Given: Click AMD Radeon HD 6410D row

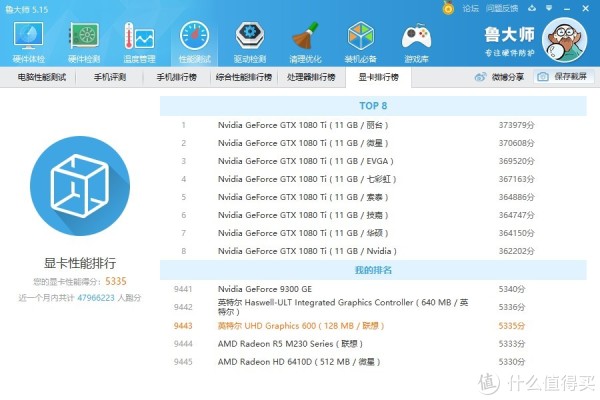Looking at the screenshot, I should (373, 362).
